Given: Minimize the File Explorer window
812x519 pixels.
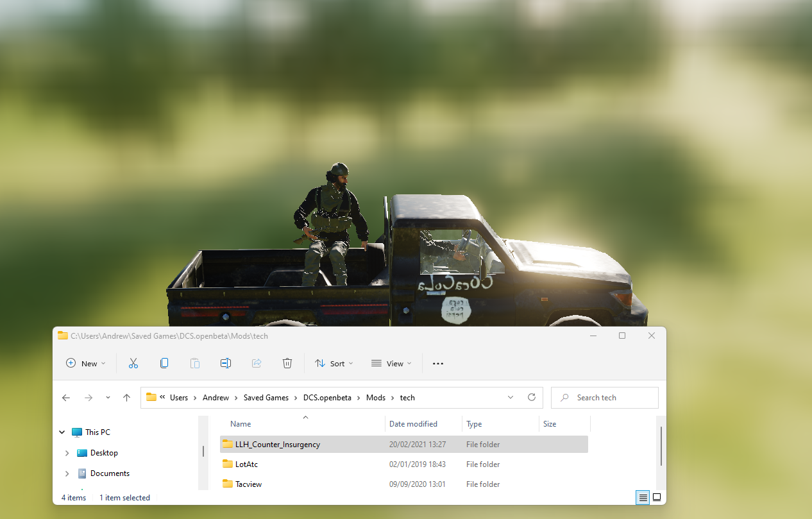Looking at the screenshot, I should tap(593, 336).
